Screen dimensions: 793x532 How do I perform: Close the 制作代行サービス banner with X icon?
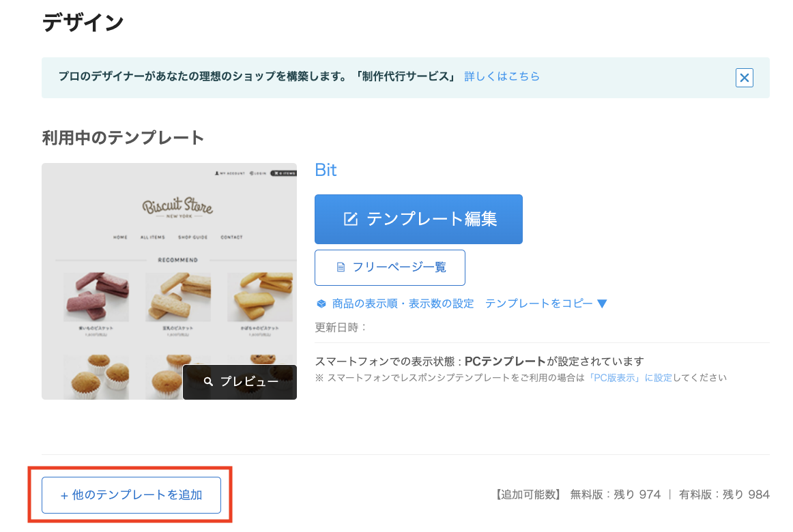[x=744, y=78]
